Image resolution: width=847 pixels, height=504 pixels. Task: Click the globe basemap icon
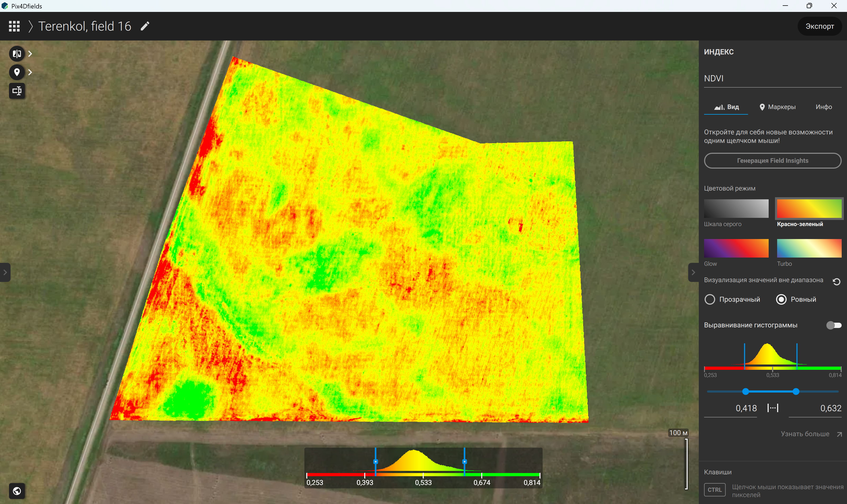click(x=17, y=491)
